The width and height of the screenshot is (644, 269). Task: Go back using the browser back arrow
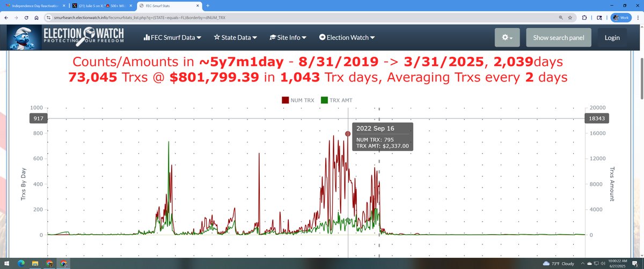(x=6, y=17)
